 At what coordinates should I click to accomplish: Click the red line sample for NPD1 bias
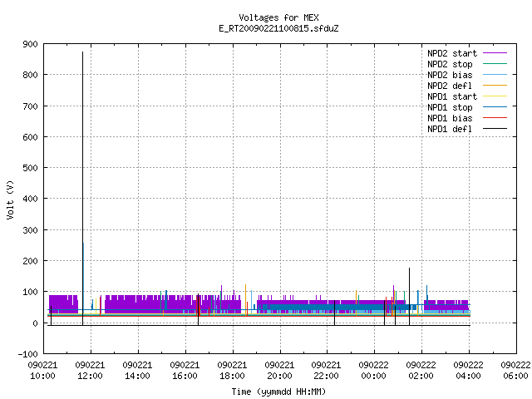[495, 118]
